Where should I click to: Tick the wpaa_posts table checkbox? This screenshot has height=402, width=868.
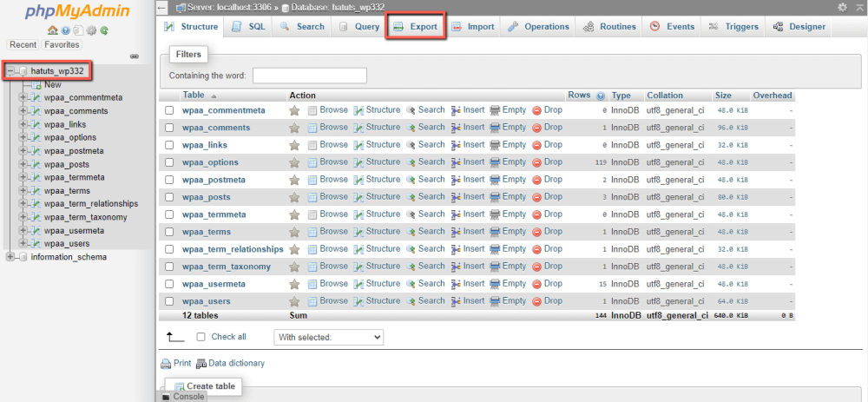coord(170,197)
